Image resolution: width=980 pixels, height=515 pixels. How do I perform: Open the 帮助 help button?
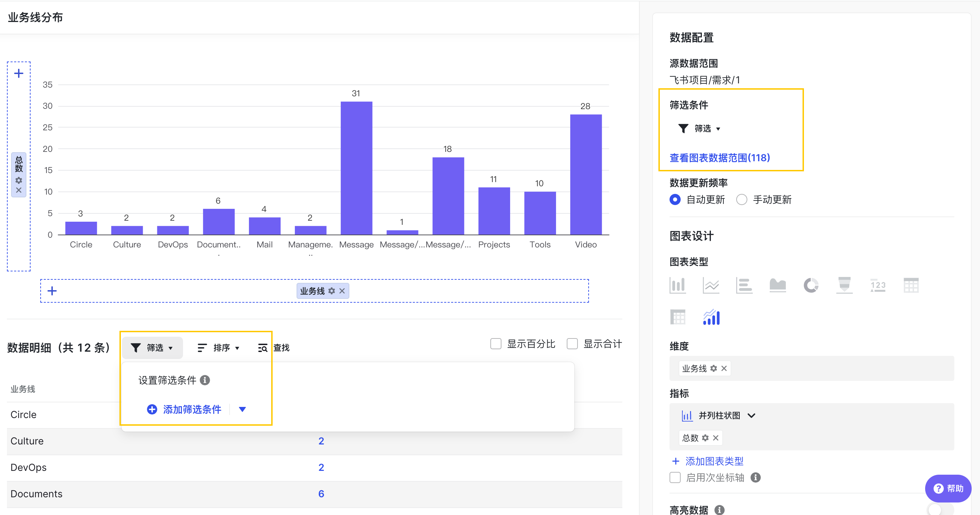pyautogui.click(x=948, y=488)
